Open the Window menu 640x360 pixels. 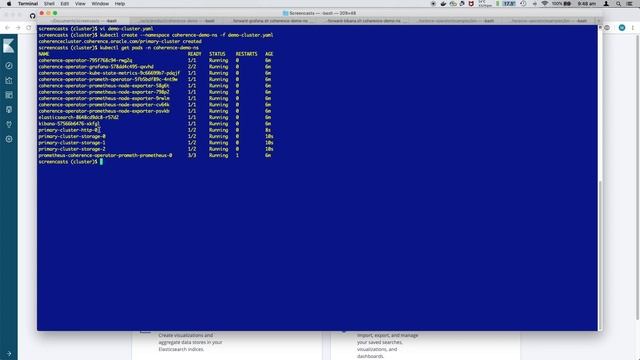tap(100, 4)
